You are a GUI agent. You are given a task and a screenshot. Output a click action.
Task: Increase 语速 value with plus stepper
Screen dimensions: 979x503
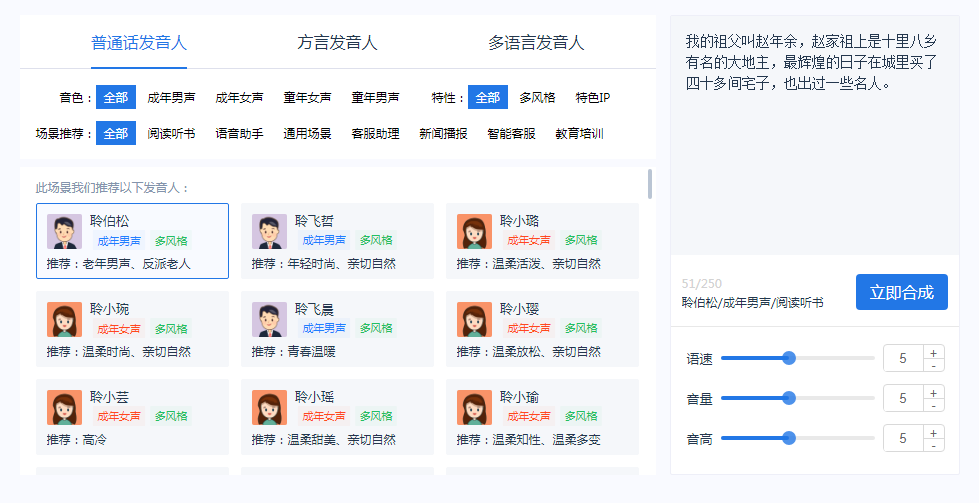(x=934, y=352)
